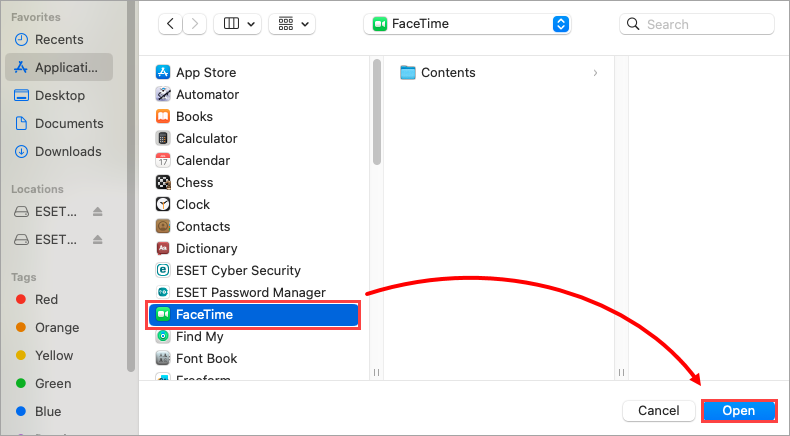Screen dimensions: 790x436
Task: Click the Open button
Action: tap(739, 411)
